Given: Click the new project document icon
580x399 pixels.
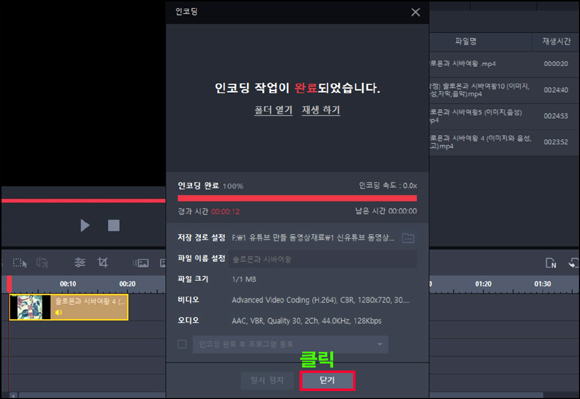Looking at the screenshot, I should (551, 263).
